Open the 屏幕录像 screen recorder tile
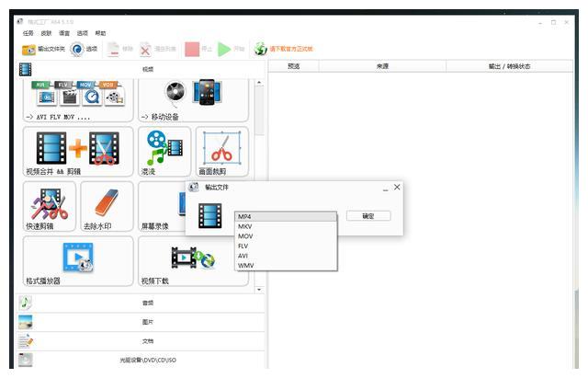 162,206
